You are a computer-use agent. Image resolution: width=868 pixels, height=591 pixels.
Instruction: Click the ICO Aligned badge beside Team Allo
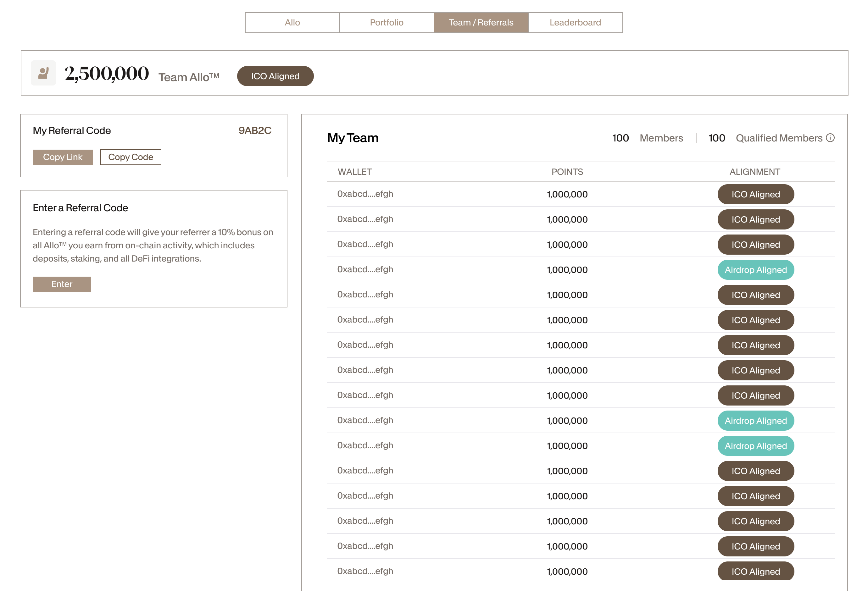[x=275, y=76]
